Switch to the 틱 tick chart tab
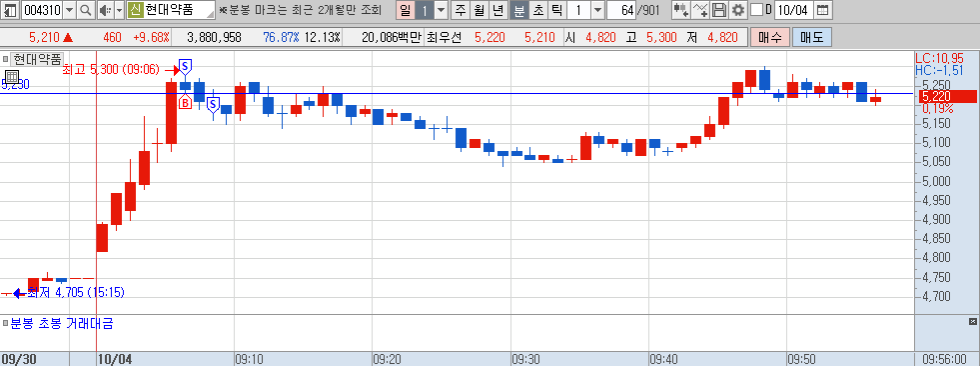The height and width of the screenshot is (366, 980). point(556,9)
